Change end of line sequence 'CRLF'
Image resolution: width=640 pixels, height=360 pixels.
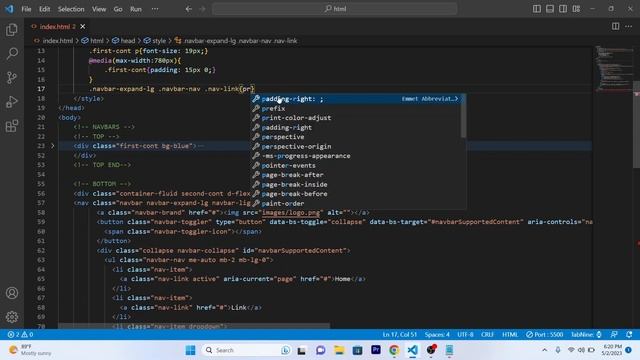point(487,335)
